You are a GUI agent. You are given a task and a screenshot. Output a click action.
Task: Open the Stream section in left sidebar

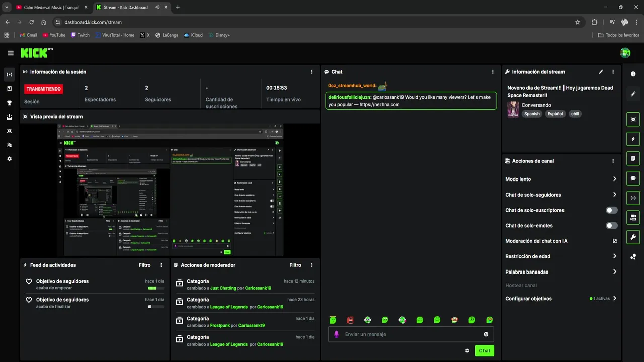pyautogui.click(x=9, y=74)
